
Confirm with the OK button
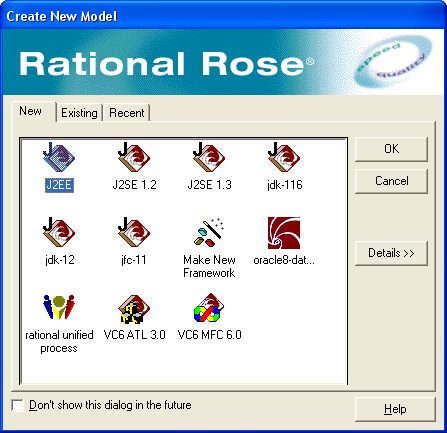point(391,149)
